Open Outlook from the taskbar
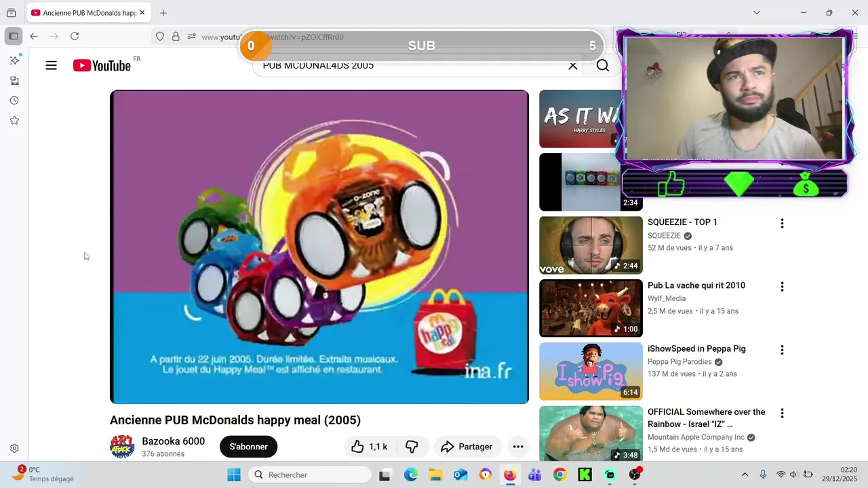 click(460, 474)
